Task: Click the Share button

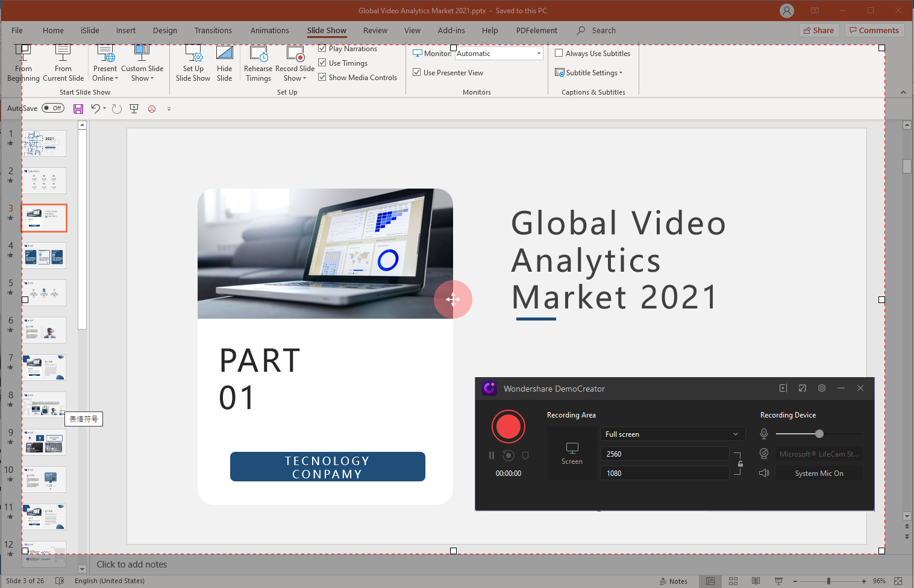Action: click(819, 31)
